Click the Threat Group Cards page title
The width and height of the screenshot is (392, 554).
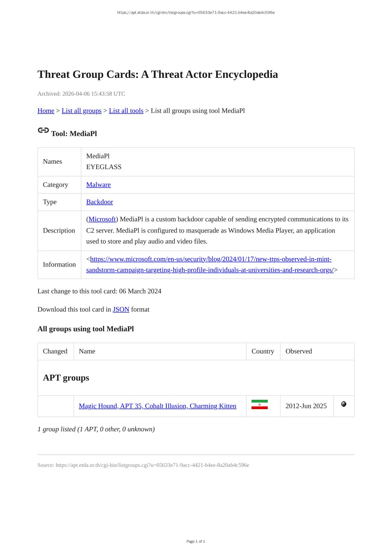click(157, 74)
